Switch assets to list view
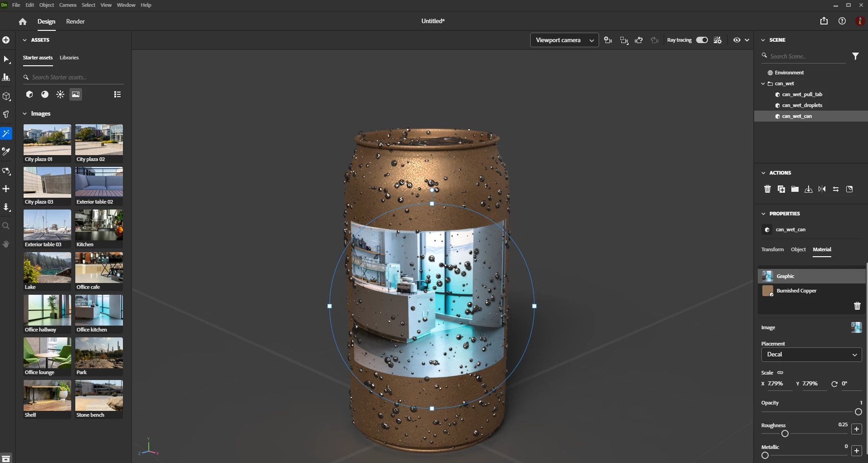Viewport: 868px width, 463px height. pos(117,94)
